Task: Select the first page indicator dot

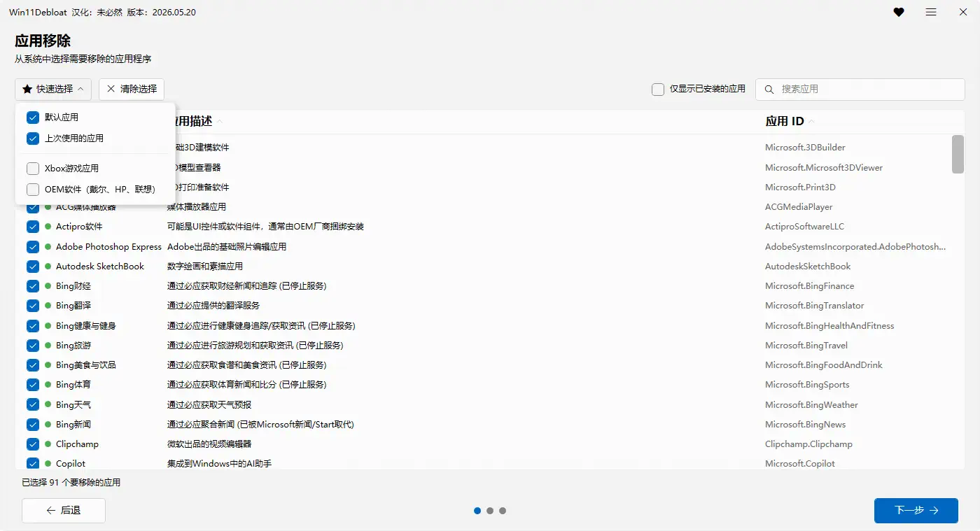Action: coord(477,511)
